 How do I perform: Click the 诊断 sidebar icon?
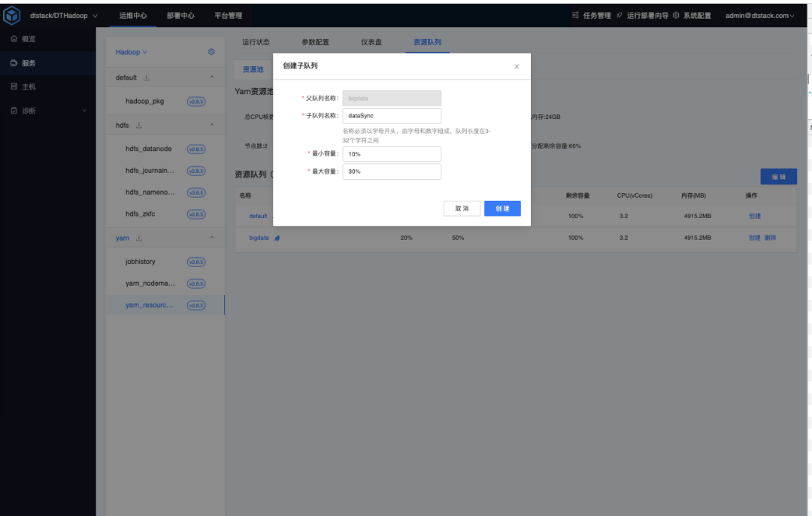click(x=14, y=111)
